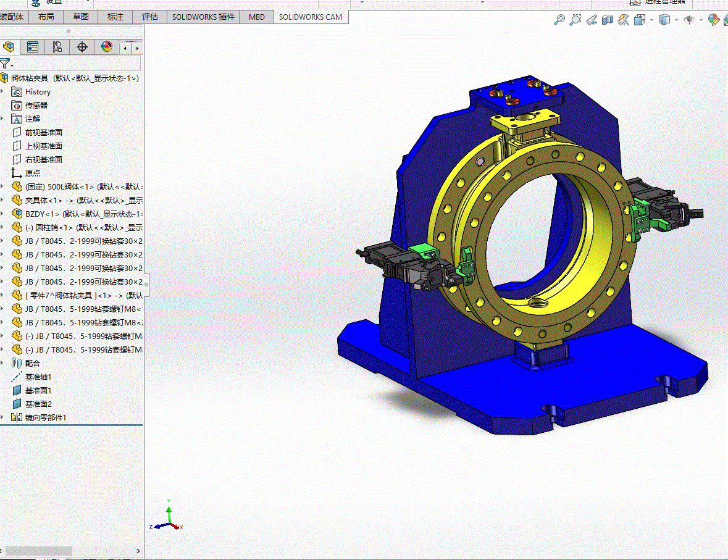The image size is (728, 560).
Task: Click Dynamic Annotation Views icon
Action: [624, 20]
